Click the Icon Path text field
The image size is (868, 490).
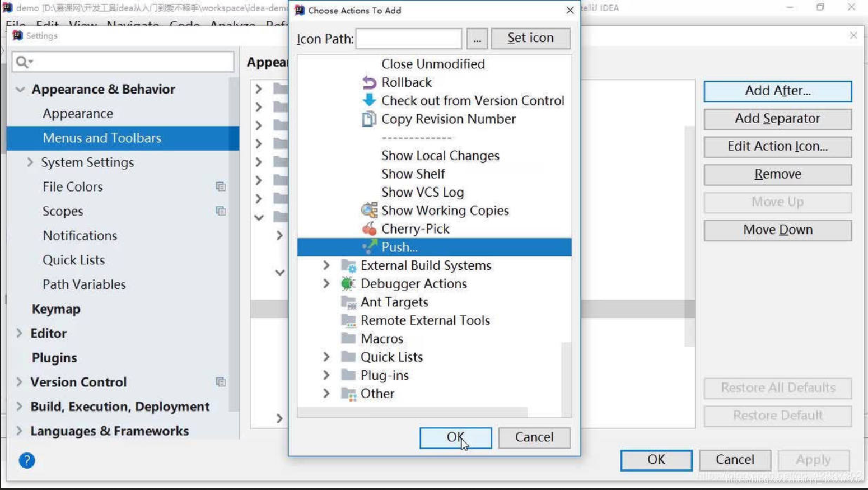409,39
